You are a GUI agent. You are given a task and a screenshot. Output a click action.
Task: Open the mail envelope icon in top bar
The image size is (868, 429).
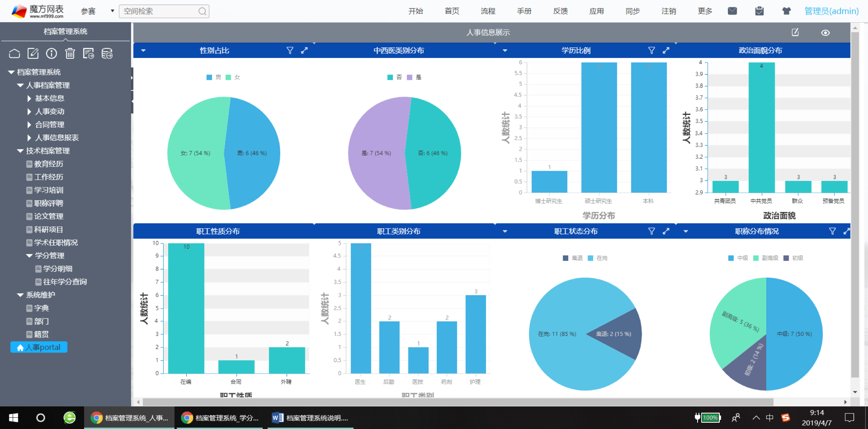[732, 11]
